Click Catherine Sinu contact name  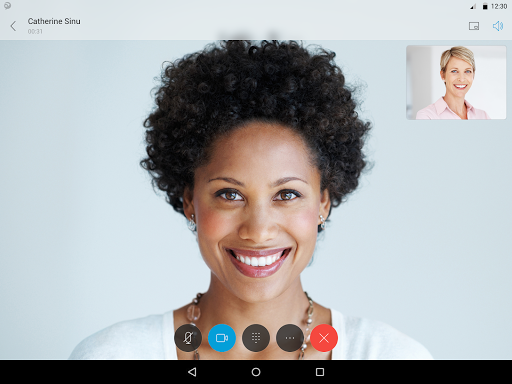[x=54, y=21]
